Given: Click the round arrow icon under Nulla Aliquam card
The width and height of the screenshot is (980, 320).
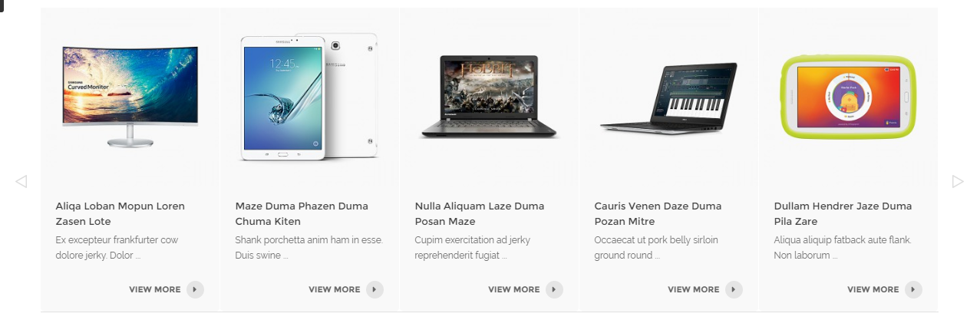Looking at the screenshot, I should tap(554, 289).
